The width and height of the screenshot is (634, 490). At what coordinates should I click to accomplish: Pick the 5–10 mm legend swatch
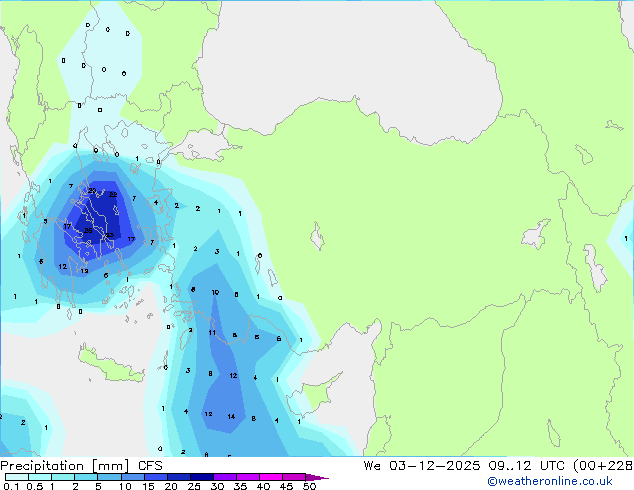point(109,477)
